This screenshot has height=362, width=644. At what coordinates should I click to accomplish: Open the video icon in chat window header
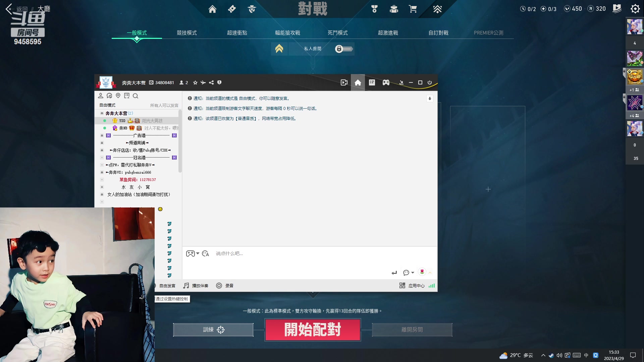(x=344, y=82)
